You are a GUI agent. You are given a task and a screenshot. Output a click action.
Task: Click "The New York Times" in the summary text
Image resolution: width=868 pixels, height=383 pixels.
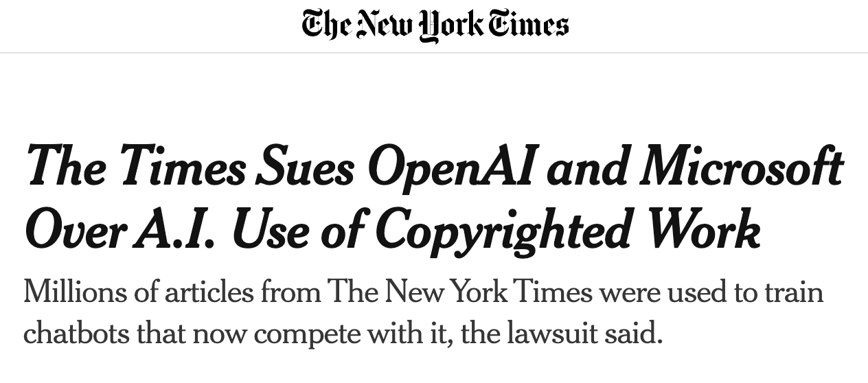coord(450,293)
